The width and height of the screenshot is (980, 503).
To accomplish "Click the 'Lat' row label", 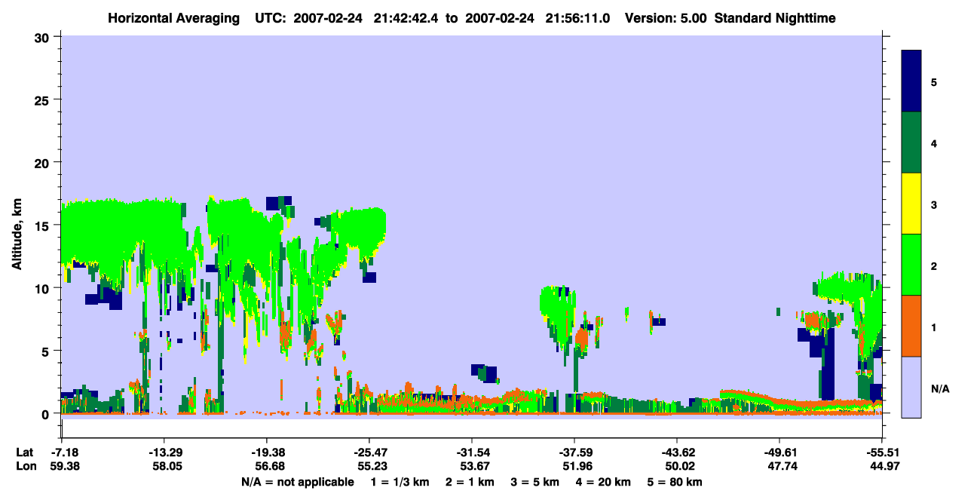I will pos(25,452).
